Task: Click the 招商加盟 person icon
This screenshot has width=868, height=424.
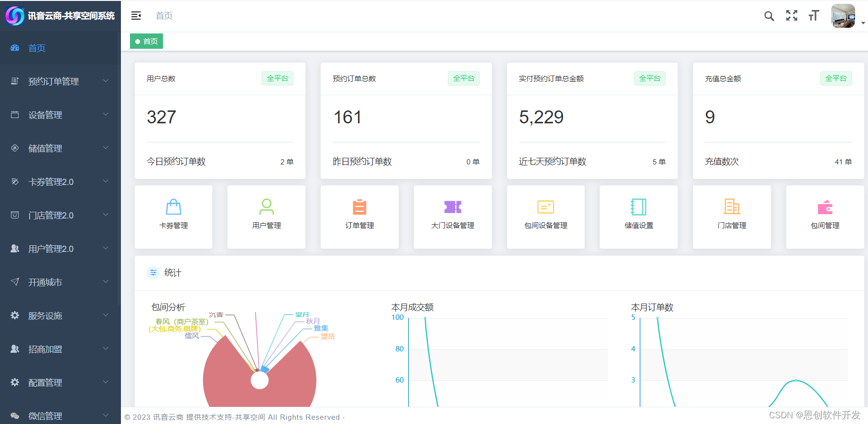Action: 15,349
